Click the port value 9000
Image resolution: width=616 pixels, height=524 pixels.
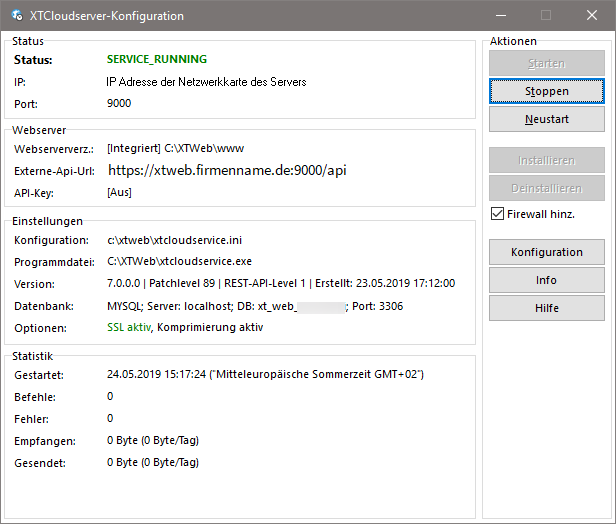pyautogui.click(x=119, y=103)
